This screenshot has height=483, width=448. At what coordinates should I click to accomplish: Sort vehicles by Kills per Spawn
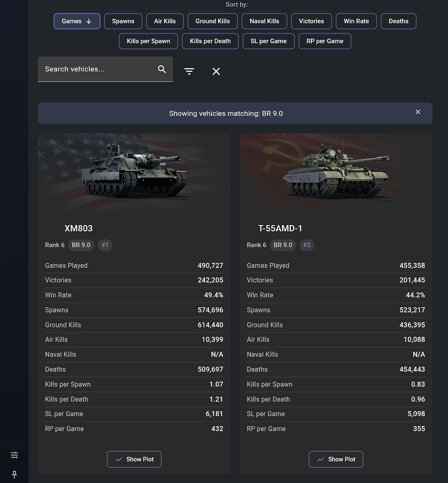148,41
